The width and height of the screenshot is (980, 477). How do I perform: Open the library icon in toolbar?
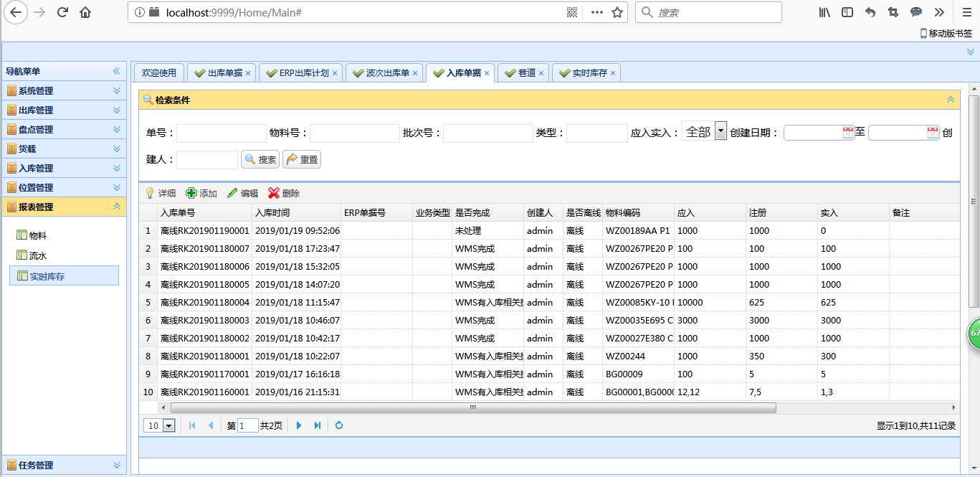(x=824, y=12)
